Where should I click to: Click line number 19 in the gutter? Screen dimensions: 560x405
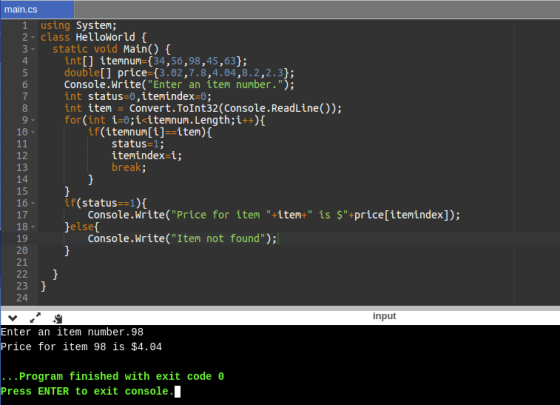coord(22,238)
